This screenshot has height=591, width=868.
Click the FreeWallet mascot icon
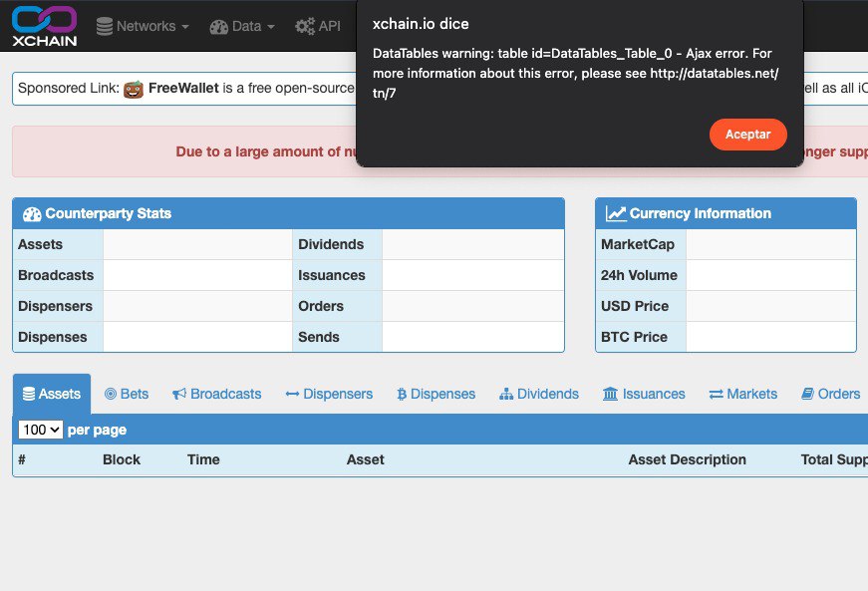point(134,89)
